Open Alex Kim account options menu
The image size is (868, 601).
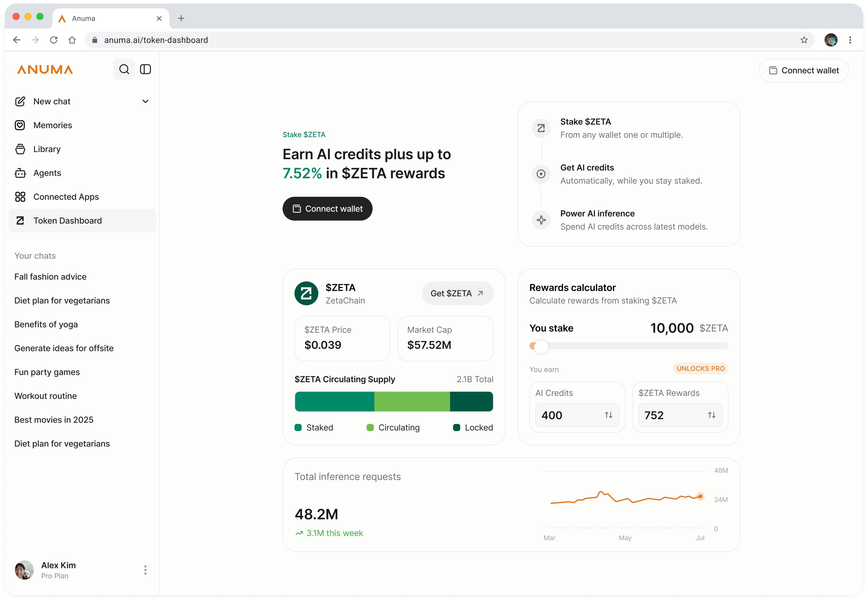tap(145, 570)
